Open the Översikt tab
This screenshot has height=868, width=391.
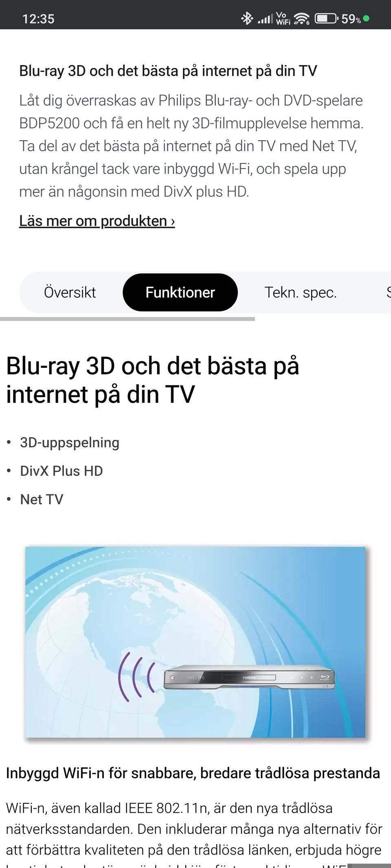[70, 292]
